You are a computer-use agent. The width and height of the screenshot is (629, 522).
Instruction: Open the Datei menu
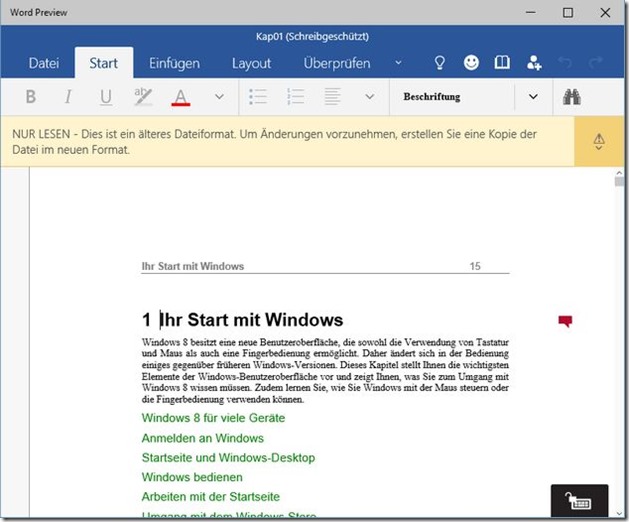click(43, 63)
